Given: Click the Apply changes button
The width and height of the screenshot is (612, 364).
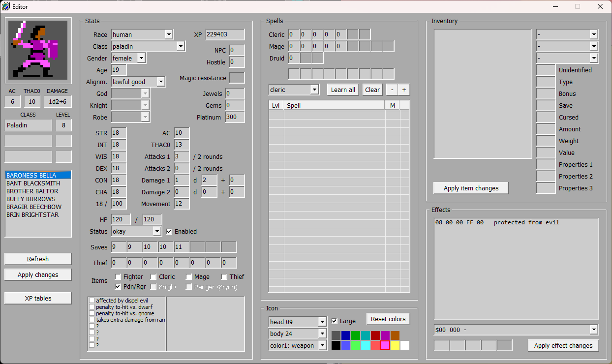Looking at the screenshot, I should (x=38, y=275).
